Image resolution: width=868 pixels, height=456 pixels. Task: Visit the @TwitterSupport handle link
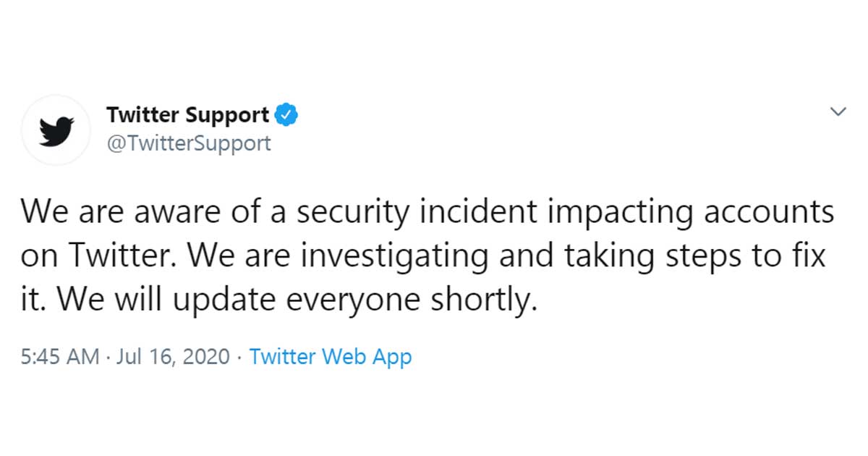[188, 143]
